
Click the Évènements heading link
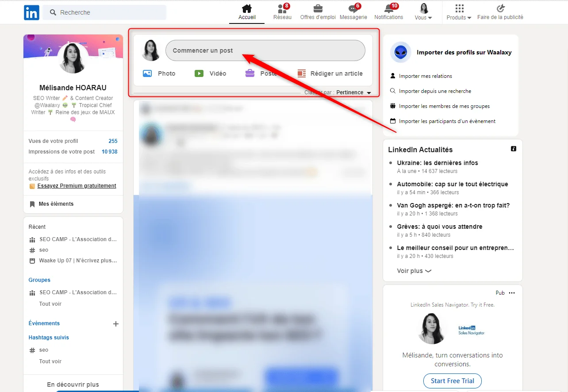click(x=44, y=323)
